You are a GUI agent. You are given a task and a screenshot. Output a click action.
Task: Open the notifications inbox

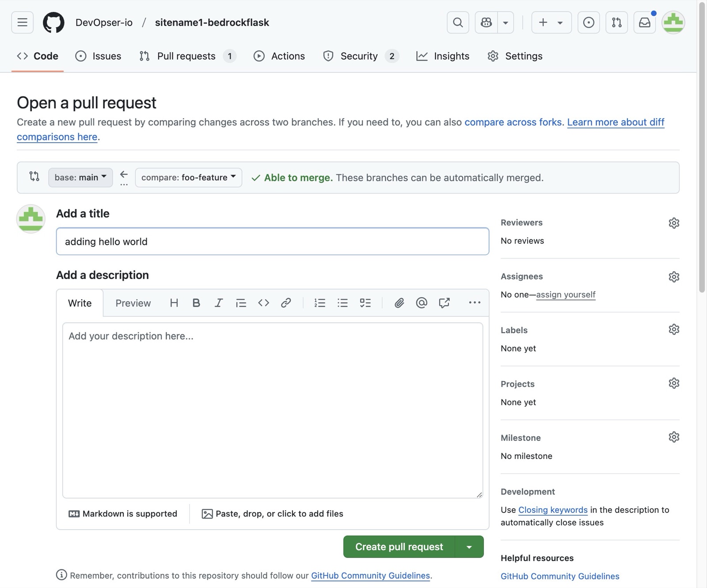pyautogui.click(x=645, y=23)
